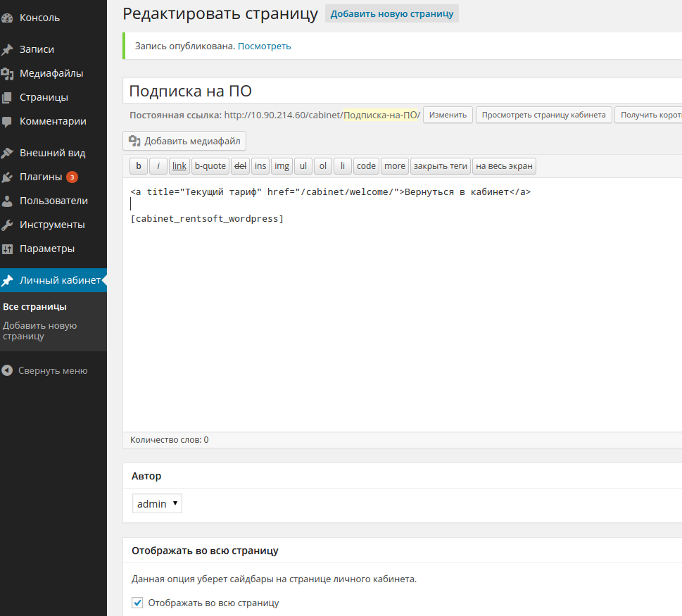Follow the Посмотреть link in the notice
This screenshot has width=682, height=616.
[264, 46]
